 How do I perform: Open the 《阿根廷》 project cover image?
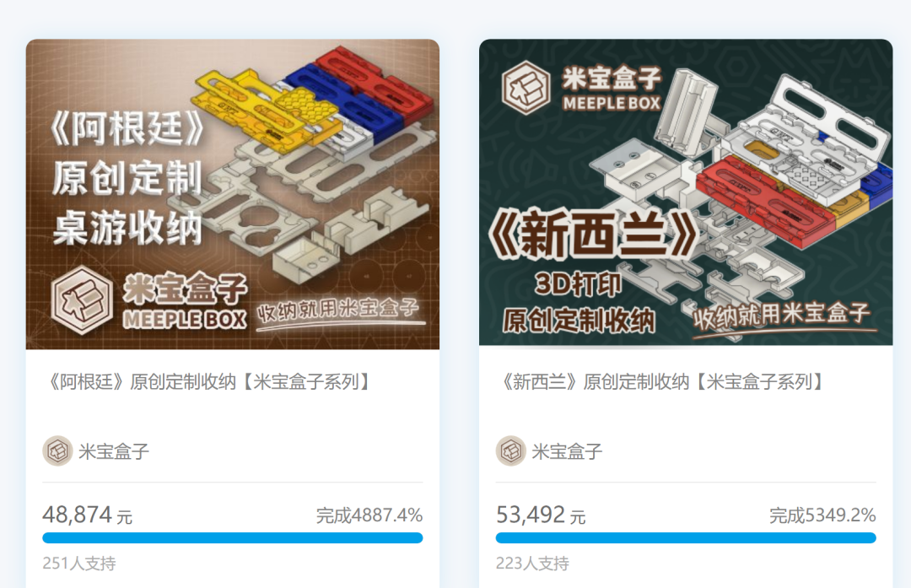point(233,194)
